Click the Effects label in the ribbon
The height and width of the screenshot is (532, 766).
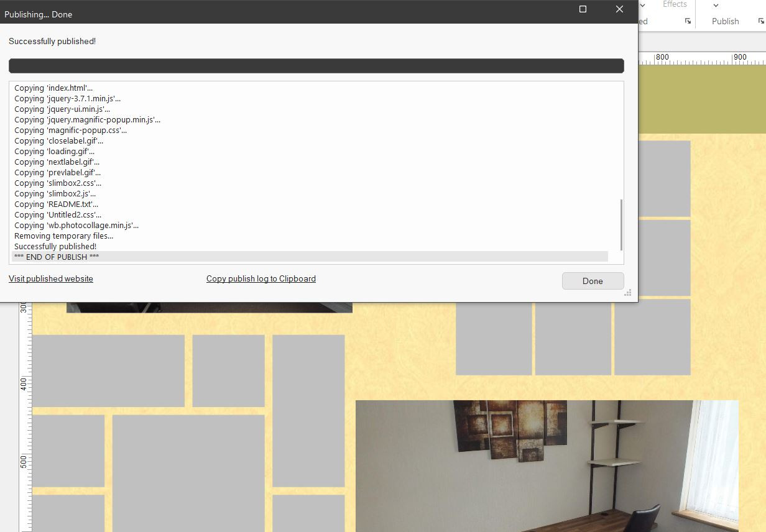pos(675,4)
